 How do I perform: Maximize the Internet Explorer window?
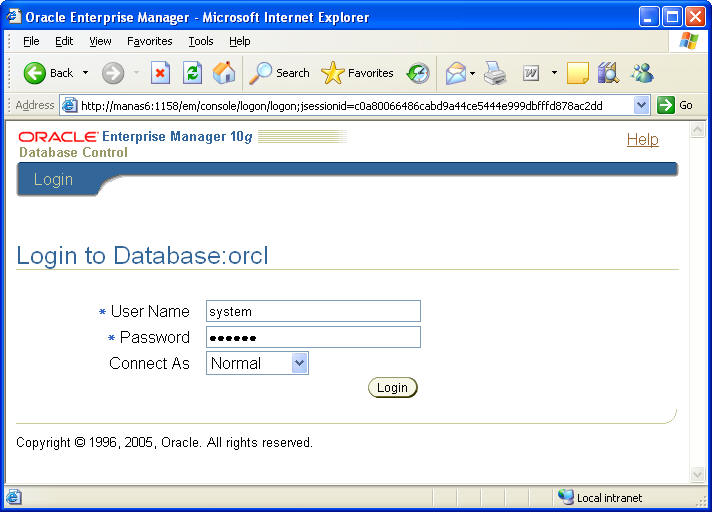(672, 17)
